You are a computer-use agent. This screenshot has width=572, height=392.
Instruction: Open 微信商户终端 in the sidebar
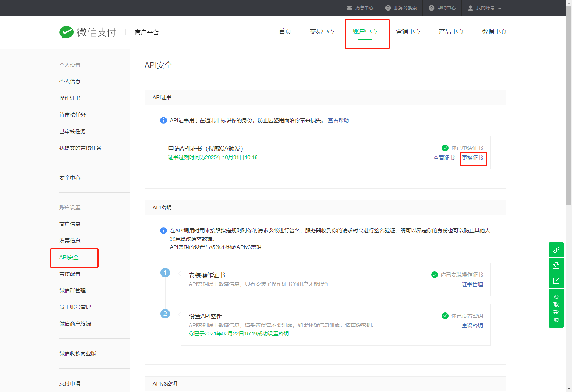tap(75, 324)
